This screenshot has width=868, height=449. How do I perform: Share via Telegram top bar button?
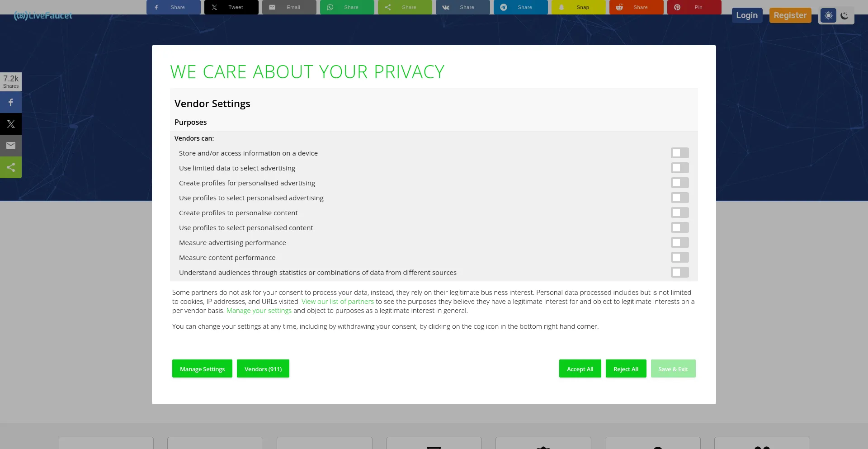click(x=520, y=7)
